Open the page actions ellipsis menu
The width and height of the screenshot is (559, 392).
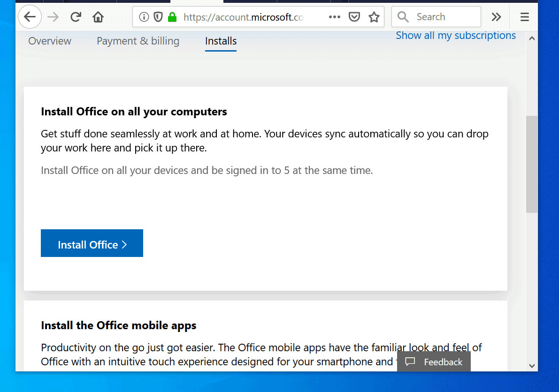point(334,16)
